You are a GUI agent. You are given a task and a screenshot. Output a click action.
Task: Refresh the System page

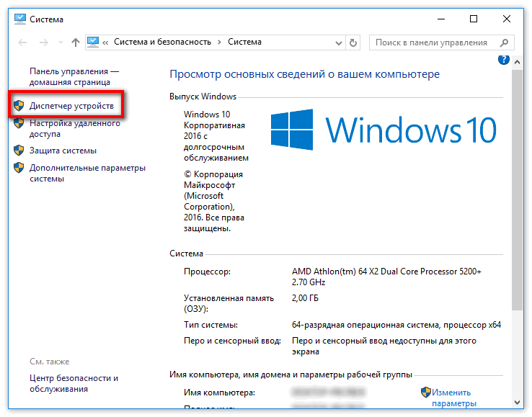pyautogui.click(x=353, y=42)
